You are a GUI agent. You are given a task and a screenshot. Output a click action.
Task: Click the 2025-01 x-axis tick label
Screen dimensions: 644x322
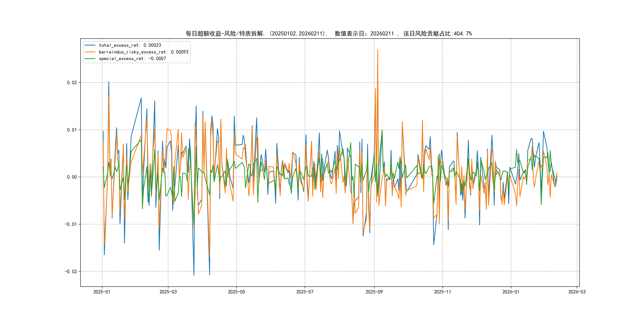tap(102, 292)
